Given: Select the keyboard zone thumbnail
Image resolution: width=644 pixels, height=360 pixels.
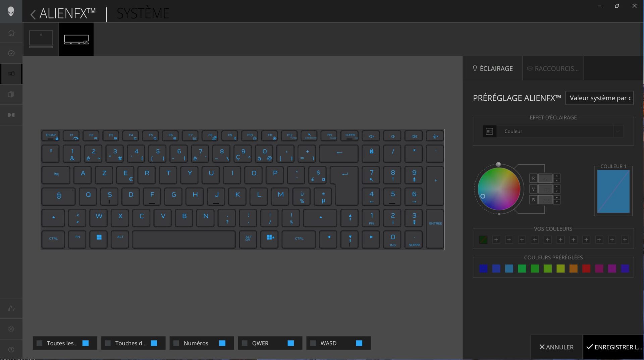Looking at the screenshot, I should [x=76, y=39].
